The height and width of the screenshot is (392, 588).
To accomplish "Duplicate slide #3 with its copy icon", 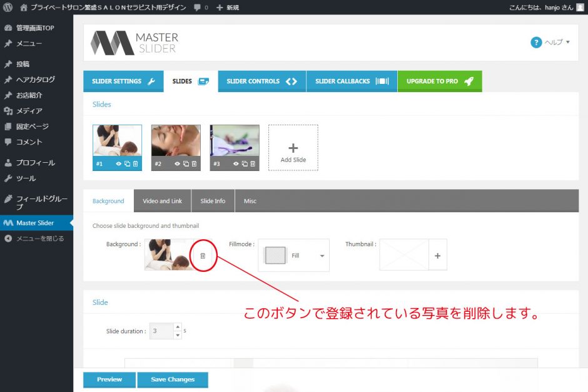I will 245,164.
